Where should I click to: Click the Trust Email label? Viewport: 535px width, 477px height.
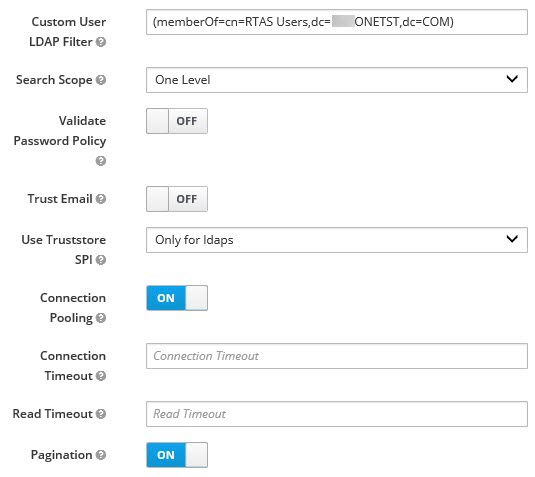(x=60, y=199)
